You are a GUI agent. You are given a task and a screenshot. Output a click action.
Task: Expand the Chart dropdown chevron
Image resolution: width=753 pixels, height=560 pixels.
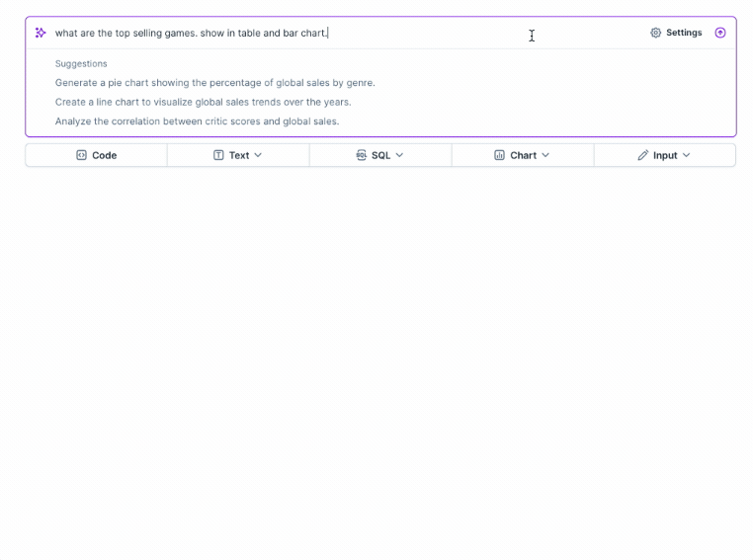(x=545, y=155)
